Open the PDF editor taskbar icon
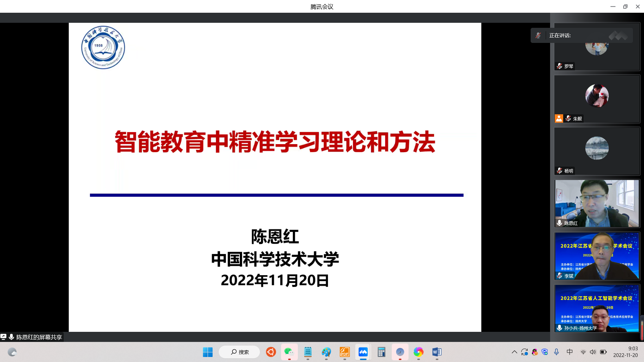This screenshot has height=362, width=644. [344, 352]
